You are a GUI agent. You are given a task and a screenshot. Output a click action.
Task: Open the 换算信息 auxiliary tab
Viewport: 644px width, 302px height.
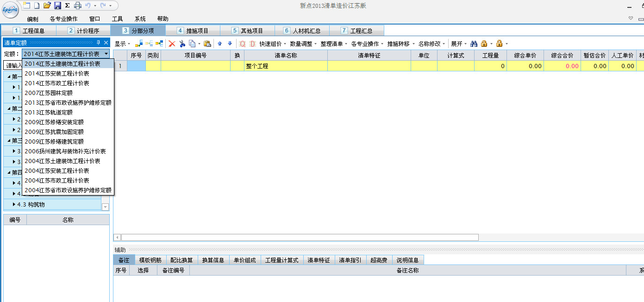pyautogui.click(x=213, y=260)
